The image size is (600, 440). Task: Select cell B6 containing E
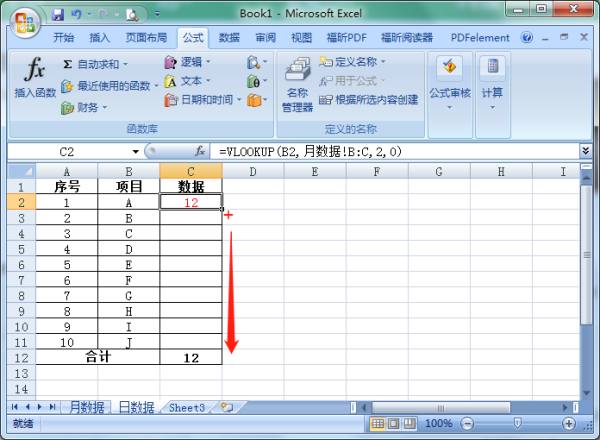click(129, 264)
